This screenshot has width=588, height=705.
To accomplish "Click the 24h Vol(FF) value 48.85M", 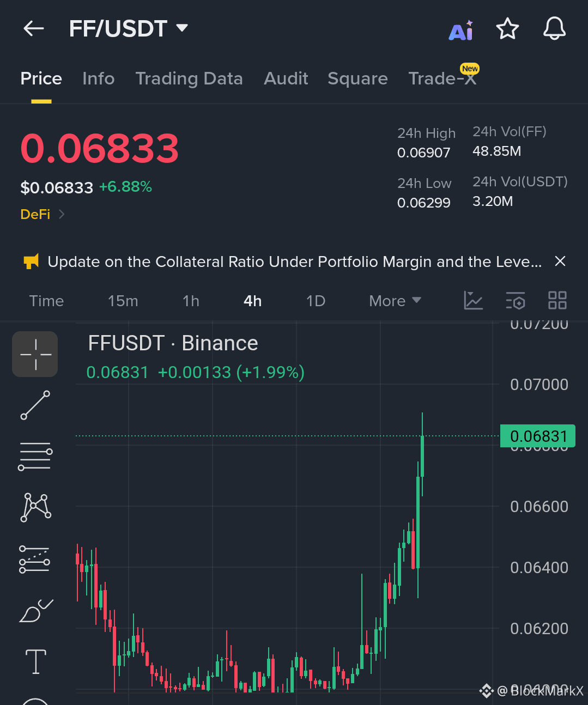I will tap(497, 151).
